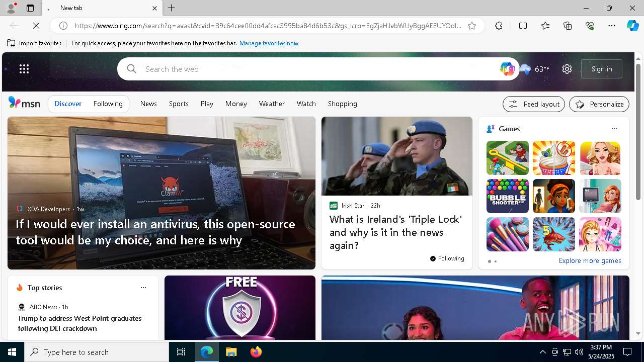Image resolution: width=644 pixels, height=362 pixels.
Task: Launch Firefox from taskbar
Action: click(256, 352)
